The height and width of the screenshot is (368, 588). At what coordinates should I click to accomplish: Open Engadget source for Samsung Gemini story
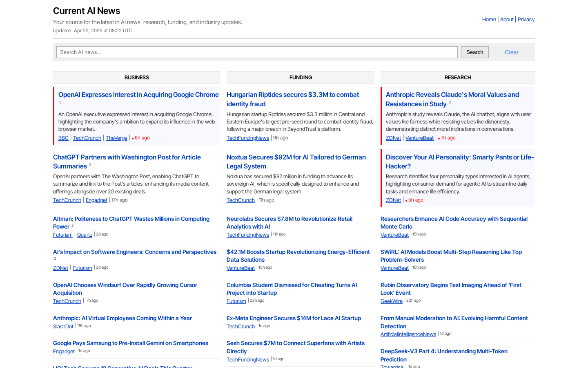click(64, 351)
